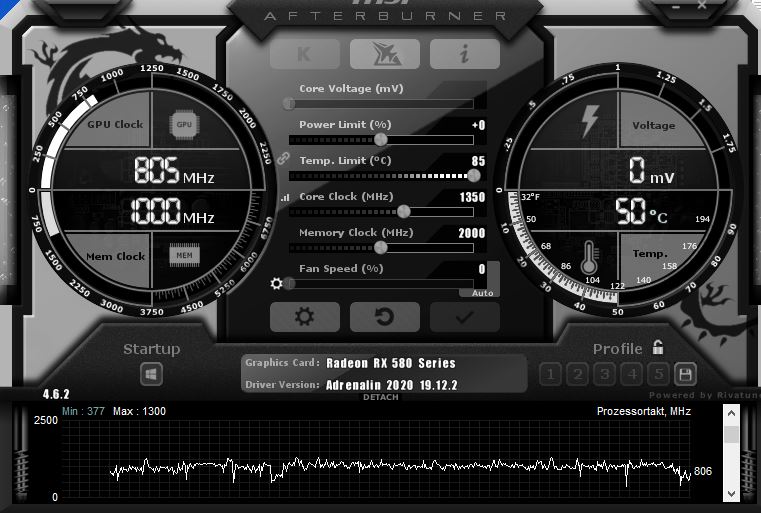This screenshot has width=761, height=513.
Task: Click DETACH below the driver version
Action: point(381,397)
